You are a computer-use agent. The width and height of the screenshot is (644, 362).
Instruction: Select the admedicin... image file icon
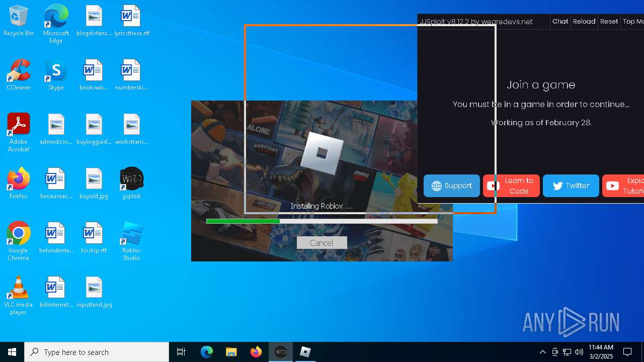56,130
